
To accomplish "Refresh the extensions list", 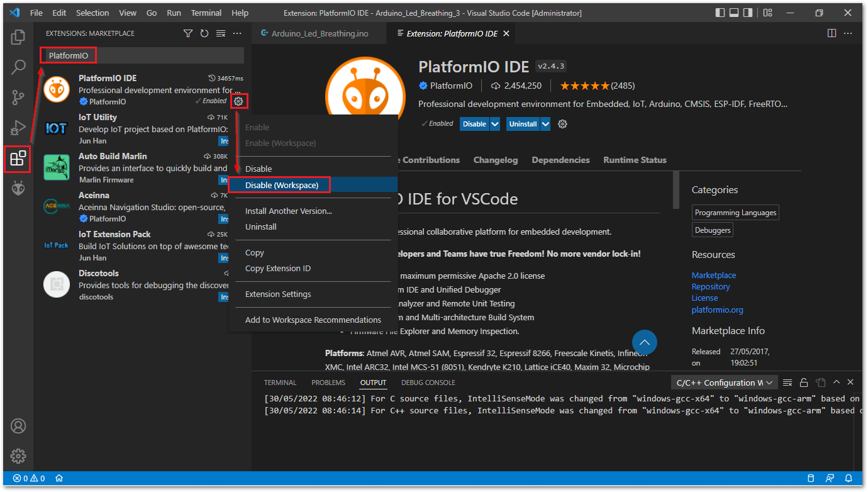I will pos(204,33).
